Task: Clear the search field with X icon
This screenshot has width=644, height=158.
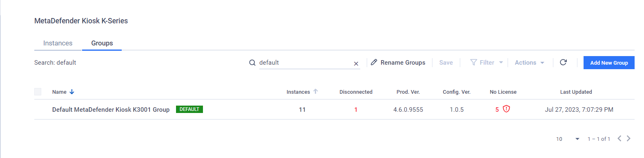Action: [x=356, y=63]
